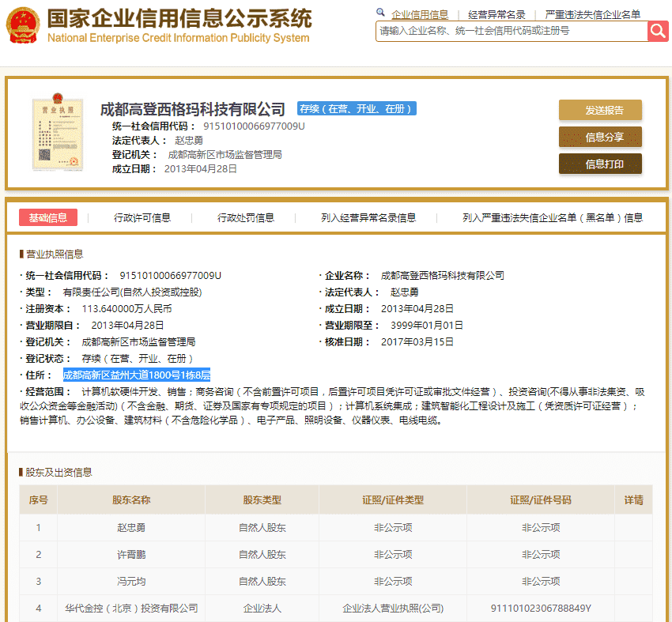Open the business license thumbnail image
The width and height of the screenshot is (672, 622).
(x=58, y=131)
